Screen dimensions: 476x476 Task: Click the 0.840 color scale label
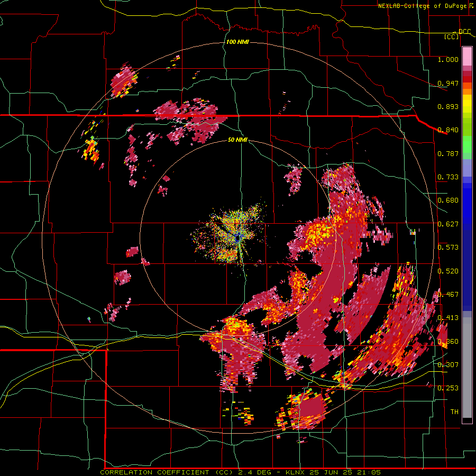(448, 130)
